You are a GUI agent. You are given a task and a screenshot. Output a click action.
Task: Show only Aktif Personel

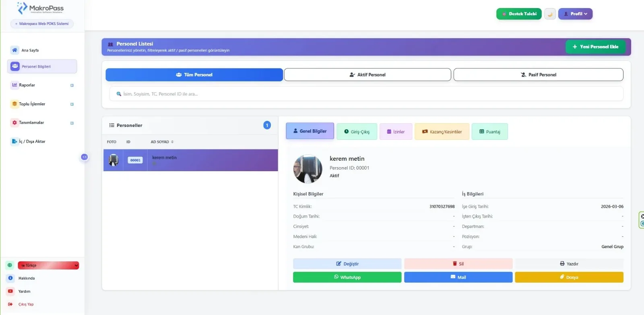click(367, 75)
